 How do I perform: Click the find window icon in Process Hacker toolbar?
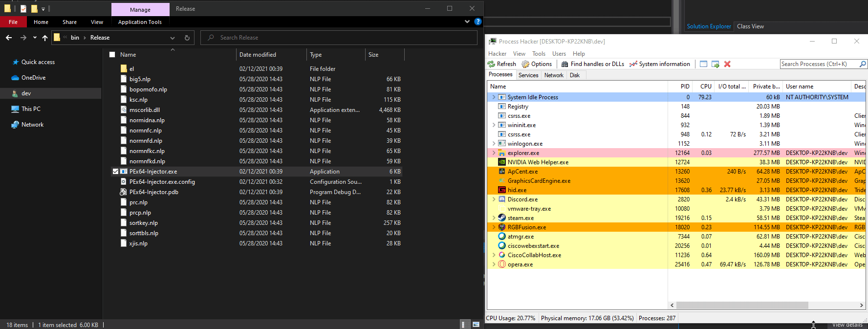(x=703, y=64)
